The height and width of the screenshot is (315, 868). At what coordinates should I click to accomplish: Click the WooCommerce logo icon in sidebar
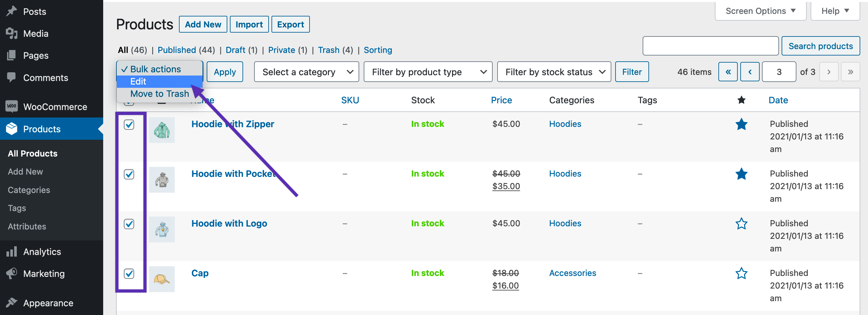point(11,106)
